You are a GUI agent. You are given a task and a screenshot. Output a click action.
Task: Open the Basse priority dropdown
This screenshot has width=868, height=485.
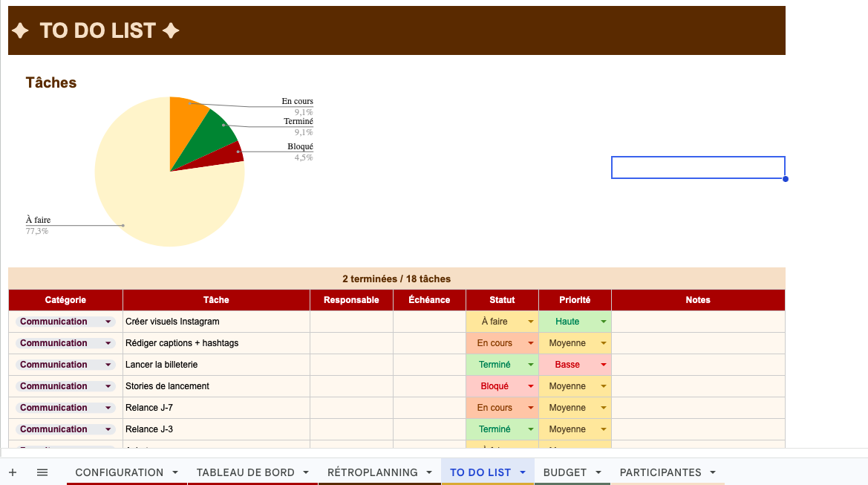(603, 365)
